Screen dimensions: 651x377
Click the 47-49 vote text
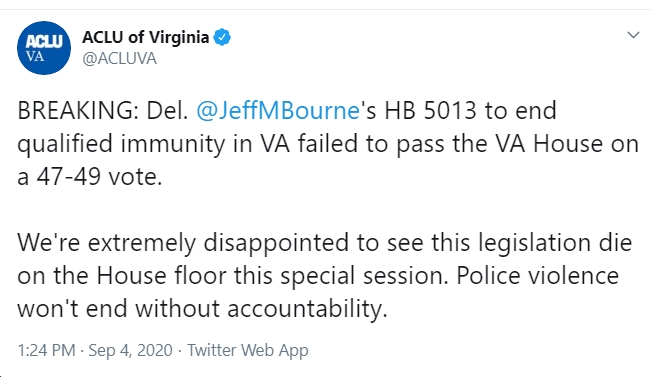69,176
